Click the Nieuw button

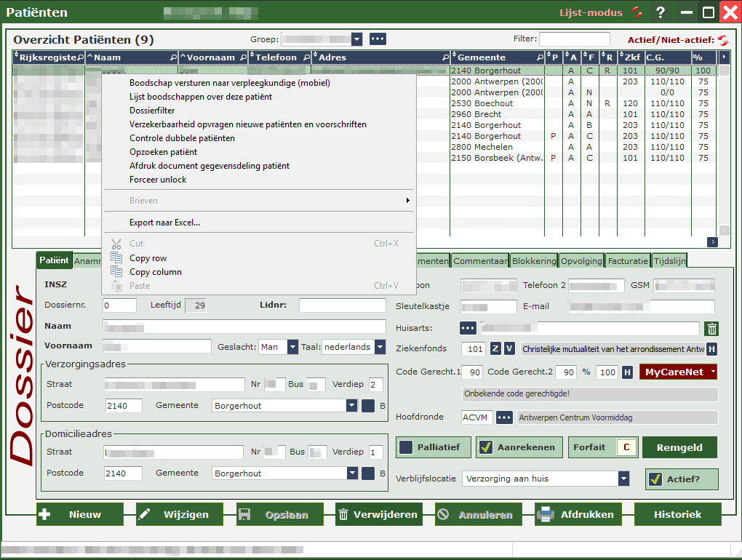[79, 514]
